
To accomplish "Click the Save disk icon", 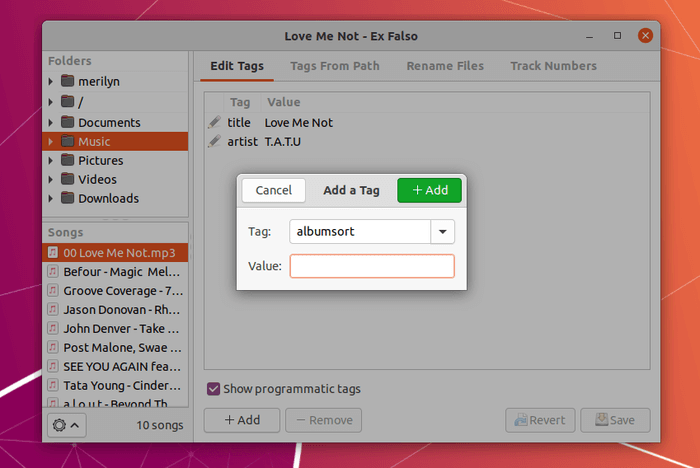I will click(601, 419).
